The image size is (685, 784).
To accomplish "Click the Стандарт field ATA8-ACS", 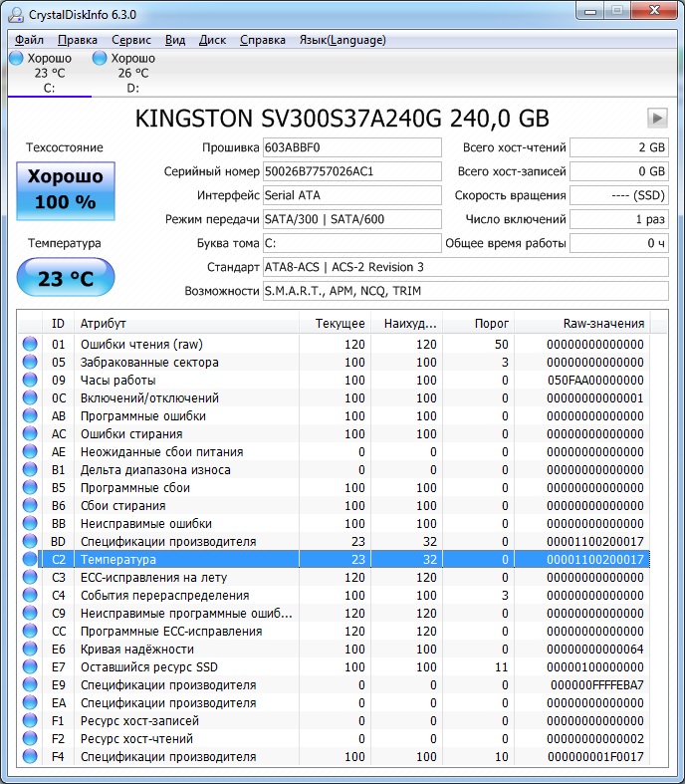I will coord(466,267).
